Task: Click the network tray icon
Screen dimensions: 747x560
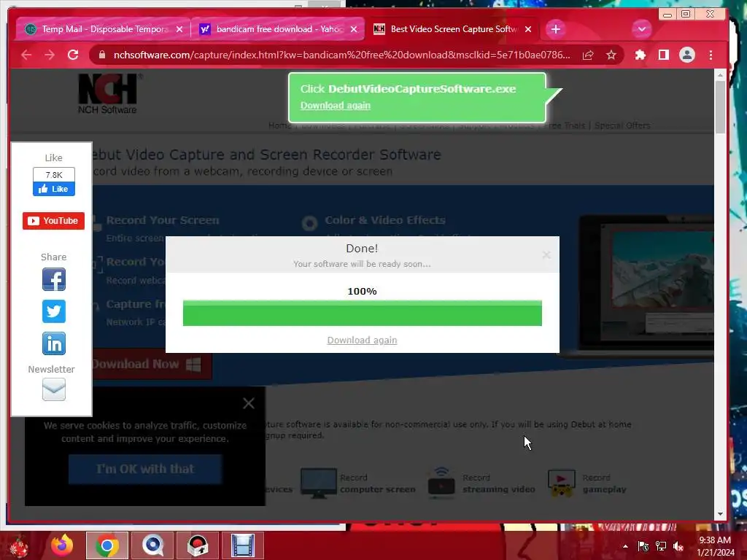Action: click(661, 546)
